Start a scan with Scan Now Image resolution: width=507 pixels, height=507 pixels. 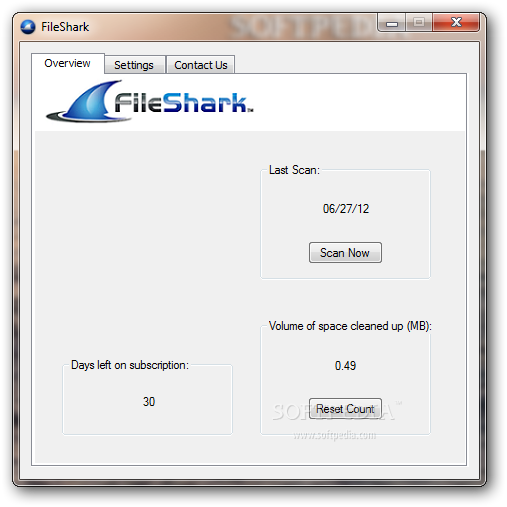pos(345,253)
